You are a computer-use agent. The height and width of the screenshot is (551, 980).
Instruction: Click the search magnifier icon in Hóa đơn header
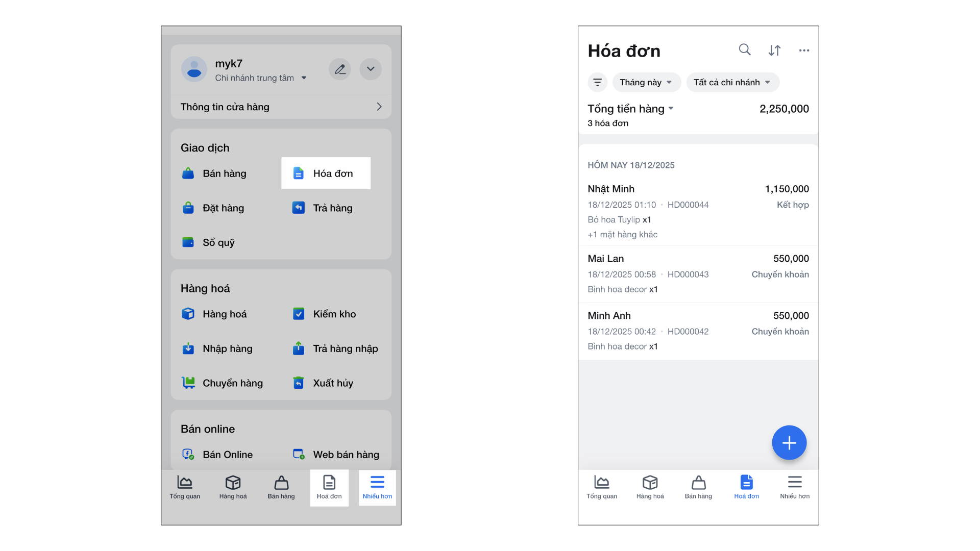[x=745, y=49]
